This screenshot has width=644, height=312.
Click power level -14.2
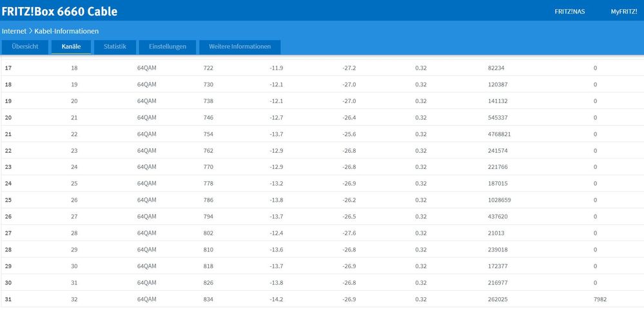[277, 300]
